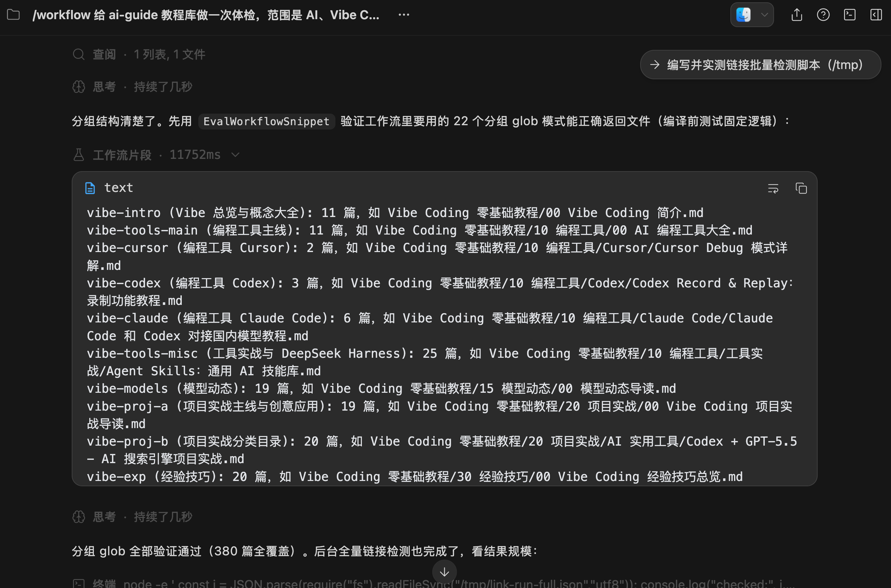Click the 'text' language label of code block
This screenshot has width=891, height=588.
[119, 188]
